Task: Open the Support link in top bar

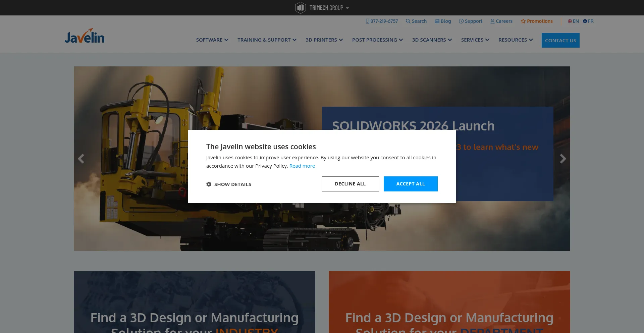Action: coord(470,21)
